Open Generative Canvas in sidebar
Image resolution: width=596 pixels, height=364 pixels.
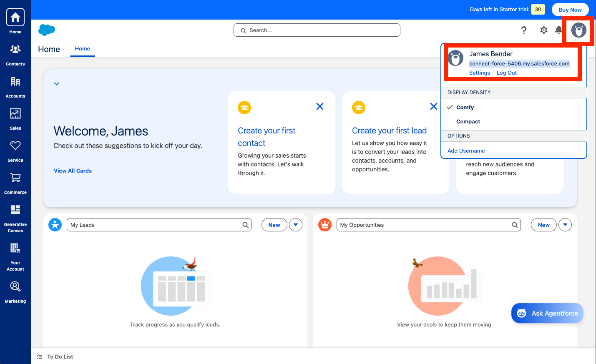pyautogui.click(x=15, y=218)
